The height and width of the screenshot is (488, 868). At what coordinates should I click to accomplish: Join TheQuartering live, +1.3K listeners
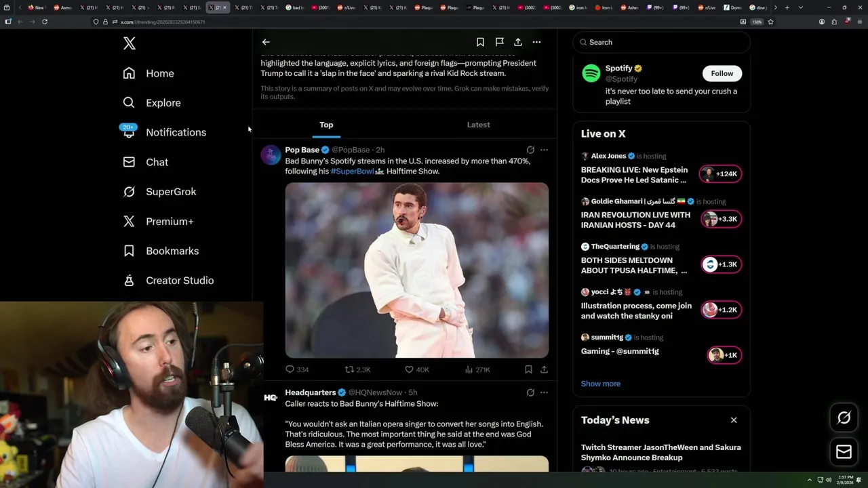[721, 264]
